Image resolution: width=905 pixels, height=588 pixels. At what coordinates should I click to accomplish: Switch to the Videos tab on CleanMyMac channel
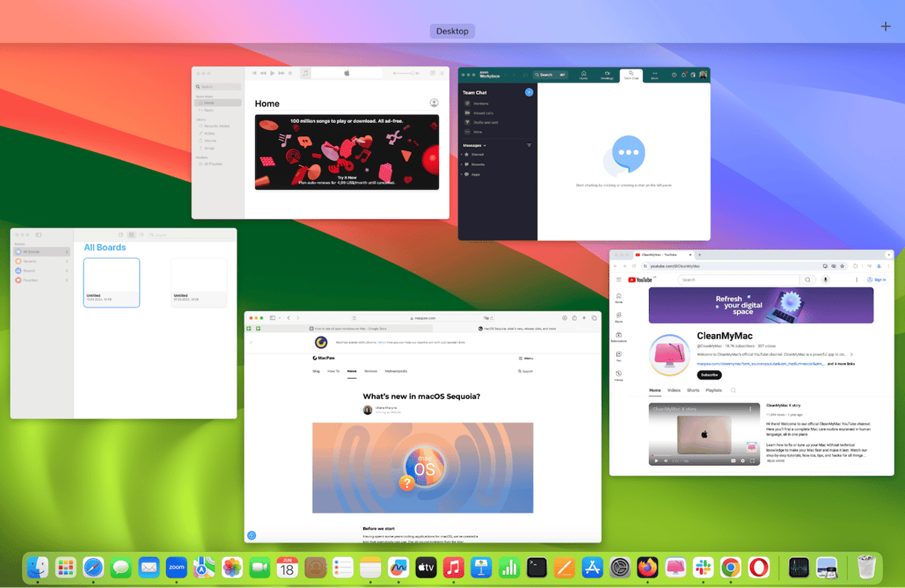674,390
